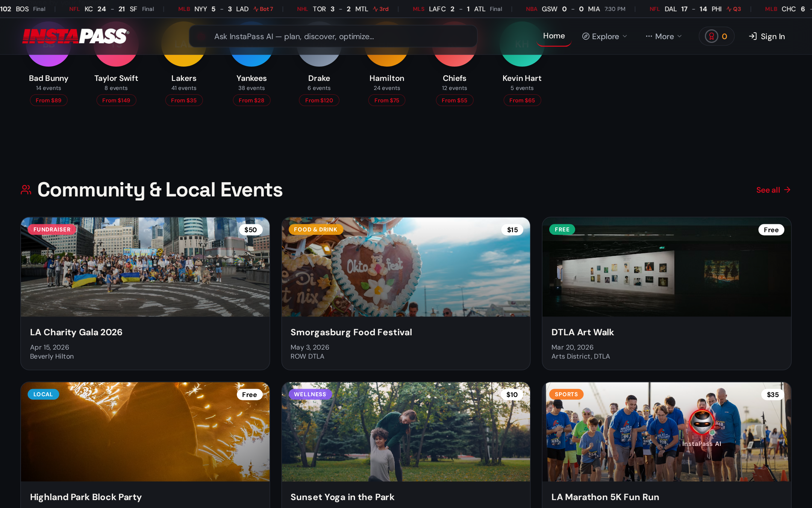Click the DAL 17 - 14 PHI score
812x508 pixels.
click(693, 9)
